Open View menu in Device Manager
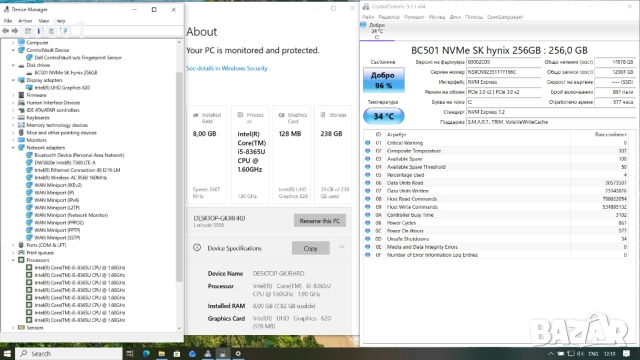This screenshot has height=360, width=640. point(44,21)
